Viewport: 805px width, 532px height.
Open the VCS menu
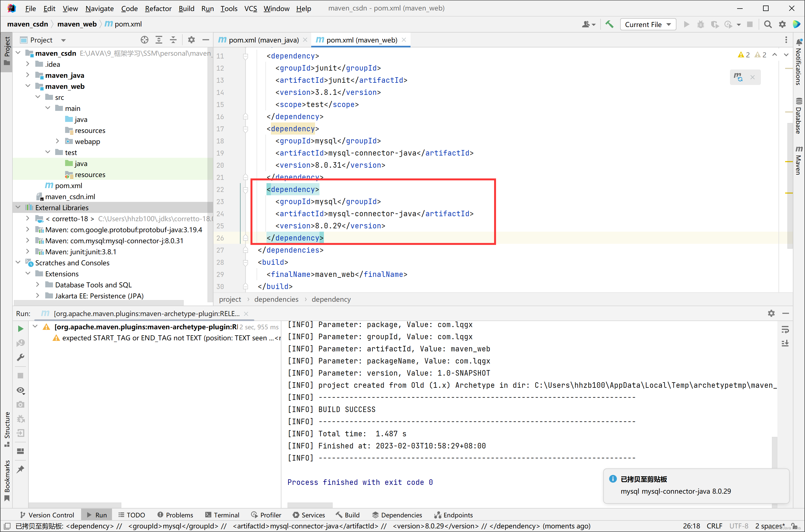click(250, 9)
